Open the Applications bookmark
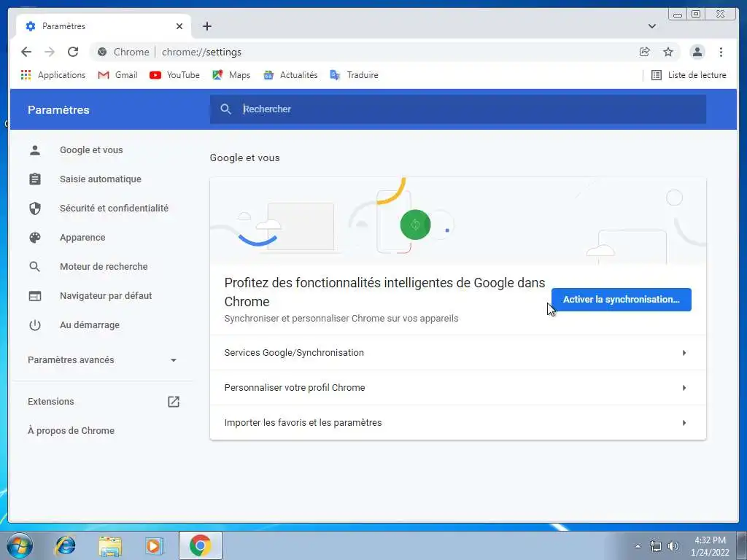This screenshot has width=747, height=560. coord(53,75)
